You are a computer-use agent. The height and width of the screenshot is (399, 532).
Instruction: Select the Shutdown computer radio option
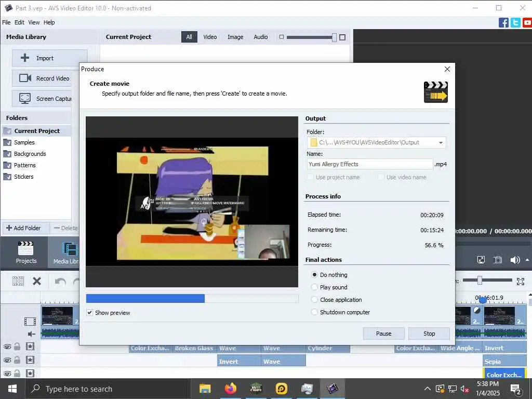314,312
